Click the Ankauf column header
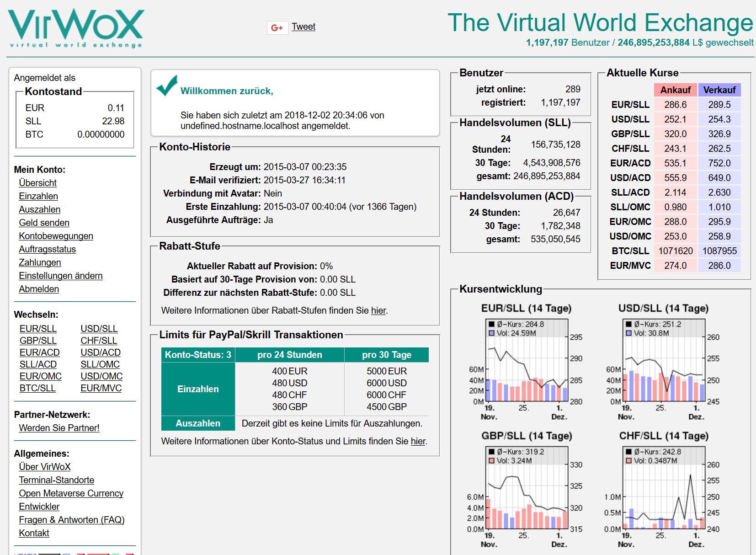This screenshot has width=756, height=555. [x=675, y=90]
